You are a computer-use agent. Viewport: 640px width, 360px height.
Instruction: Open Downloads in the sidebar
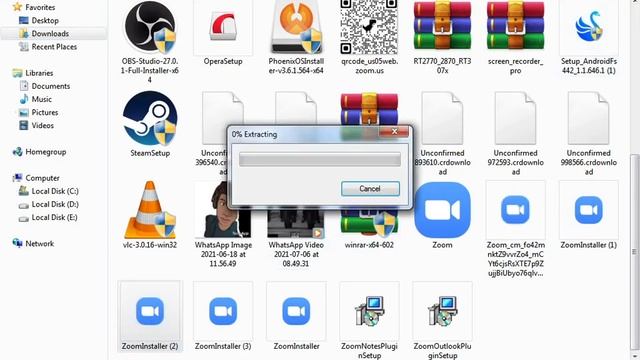(50, 33)
